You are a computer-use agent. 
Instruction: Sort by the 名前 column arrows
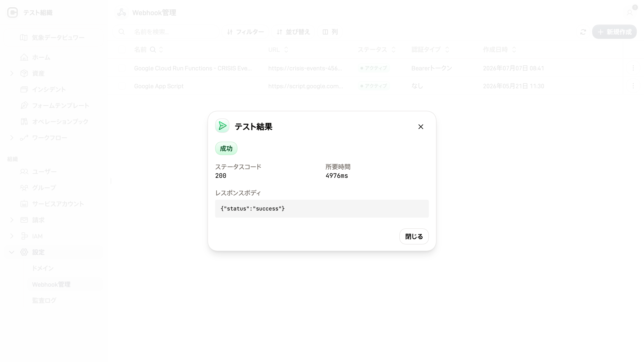[x=161, y=50]
